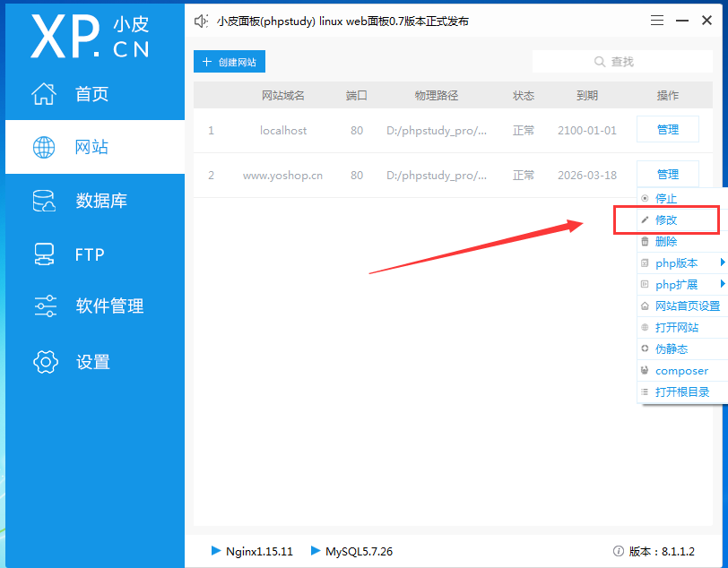728x568 pixels.
Task: Switch to the 软件管理 sidebar tab
Action: [95, 306]
